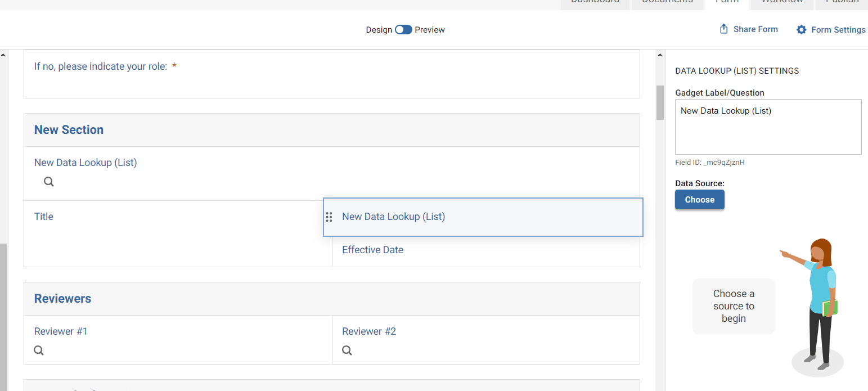
Task: Switch to the Workflow tab
Action: (x=781, y=2)
